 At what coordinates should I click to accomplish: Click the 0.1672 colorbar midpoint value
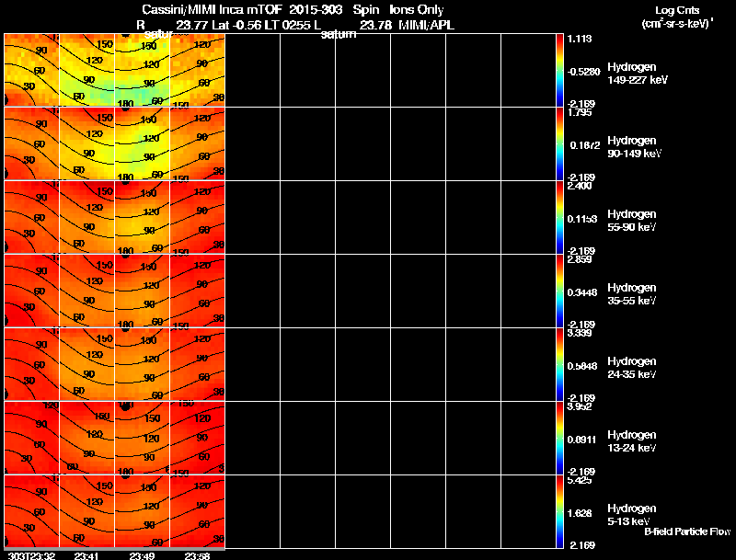click(585, 145)
